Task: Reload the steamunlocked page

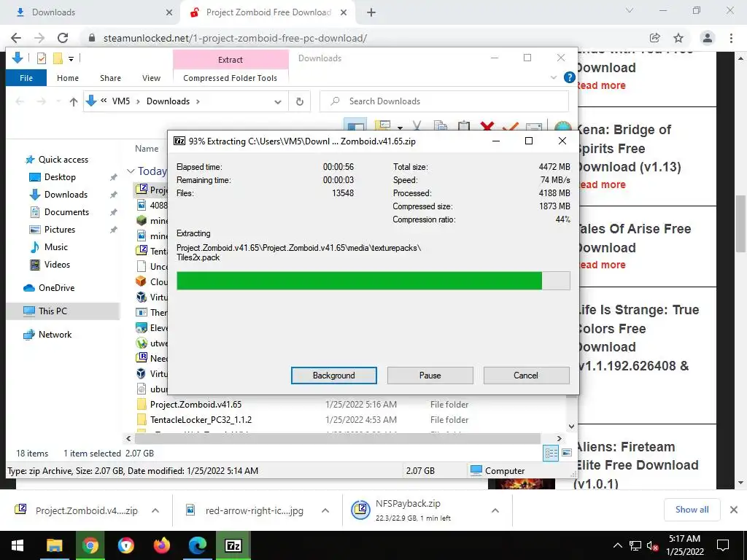Action: pyautogui.click(x=63, y=38)
